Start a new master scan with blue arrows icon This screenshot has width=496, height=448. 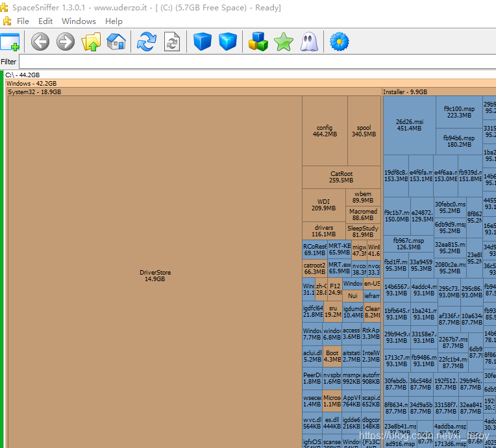tap(147, 42)
